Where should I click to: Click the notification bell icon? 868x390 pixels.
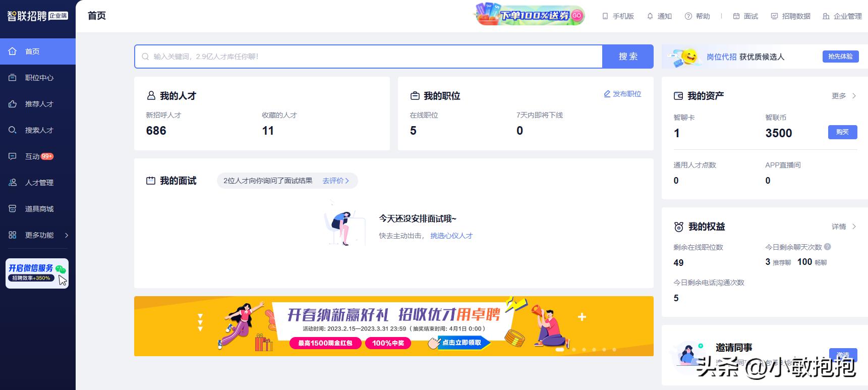(650, 16)
